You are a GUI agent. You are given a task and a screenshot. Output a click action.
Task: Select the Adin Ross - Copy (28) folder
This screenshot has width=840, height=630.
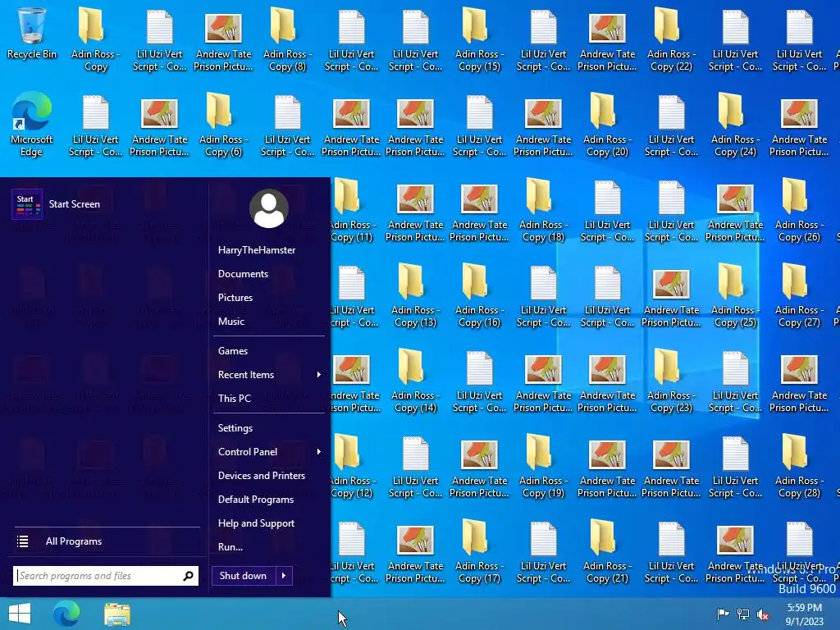pyautogui.click(x=799, y=466)
